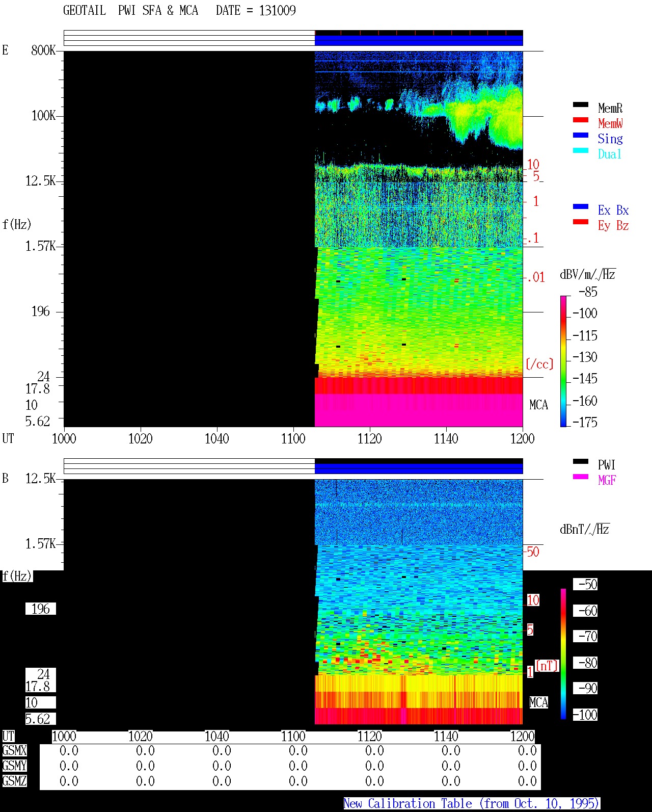Image resolution: width=652 pixels, height=812 pixels.
Task: Click the 'dBnT/√Hz' unit label
Action: pyautogui.click(x=585, y=529)
